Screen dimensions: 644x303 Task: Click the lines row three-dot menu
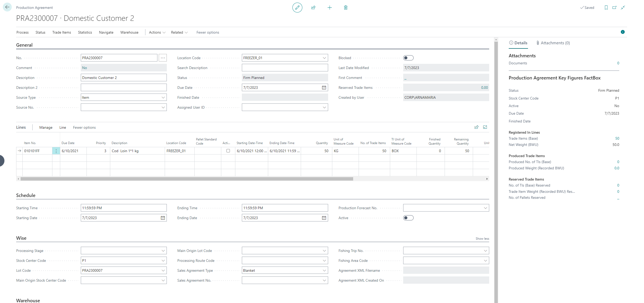click(x=56, y=151)
